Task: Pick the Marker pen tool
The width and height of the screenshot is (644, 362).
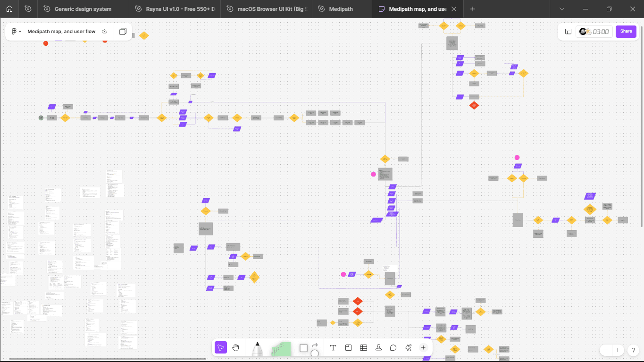Action: pos(257,349)
